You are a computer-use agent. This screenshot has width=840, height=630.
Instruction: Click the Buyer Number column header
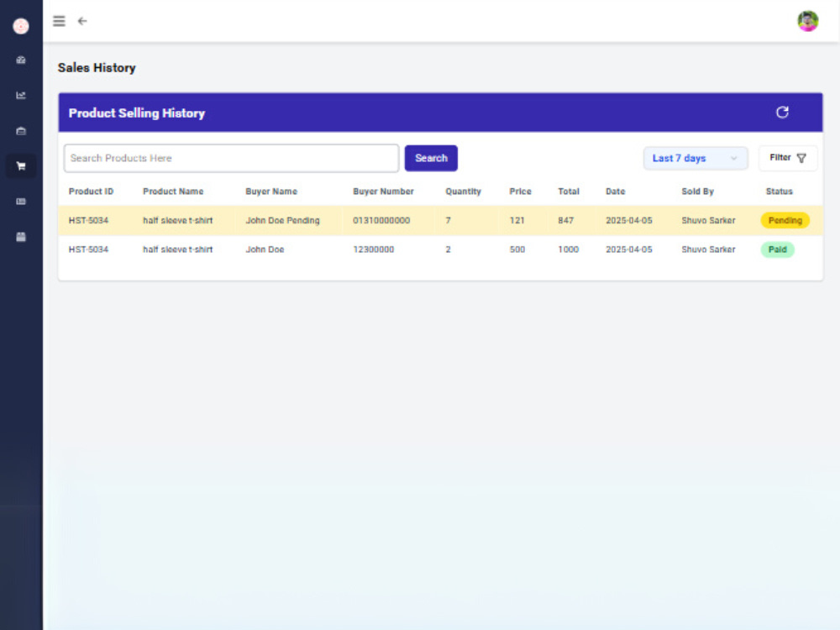[383, 192]
